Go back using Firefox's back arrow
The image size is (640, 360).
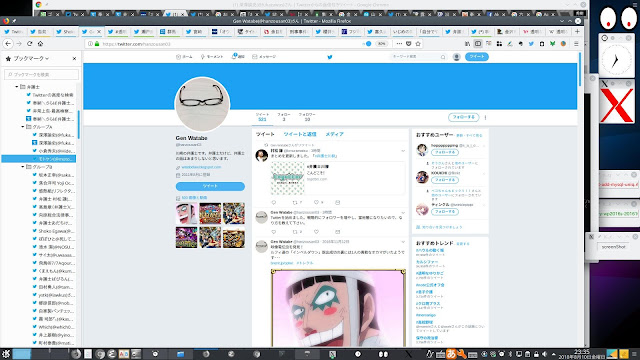tap(8, 44)
